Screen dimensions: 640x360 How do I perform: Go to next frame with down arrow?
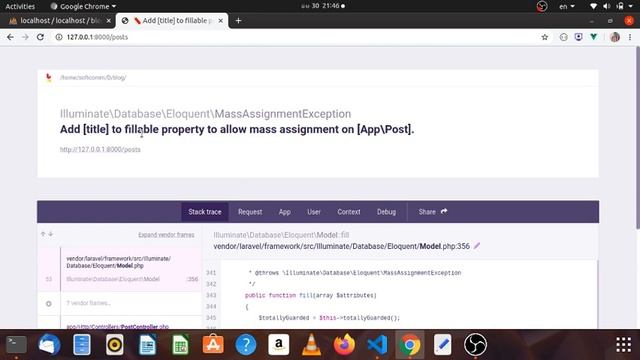pyautogui.click(x=51, y=234)
